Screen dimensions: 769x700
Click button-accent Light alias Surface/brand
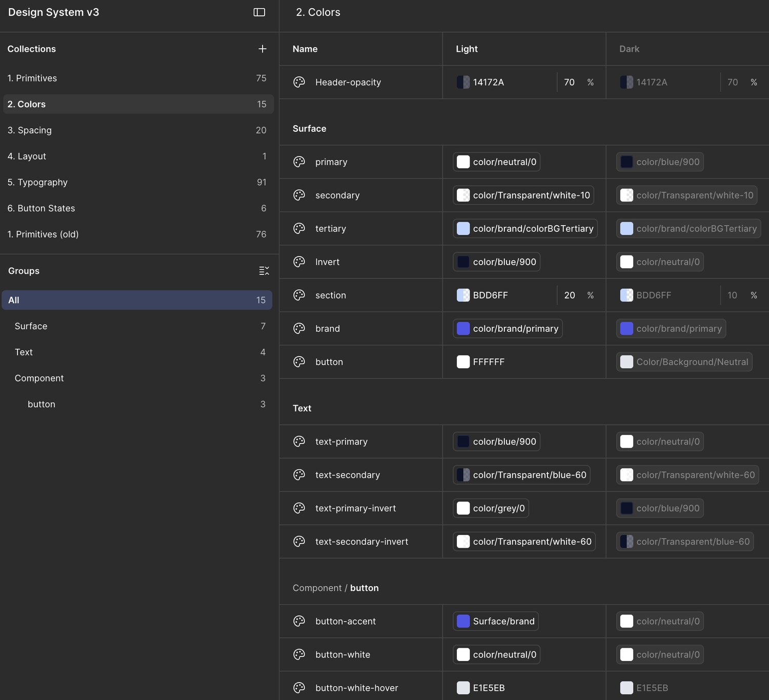495,621
